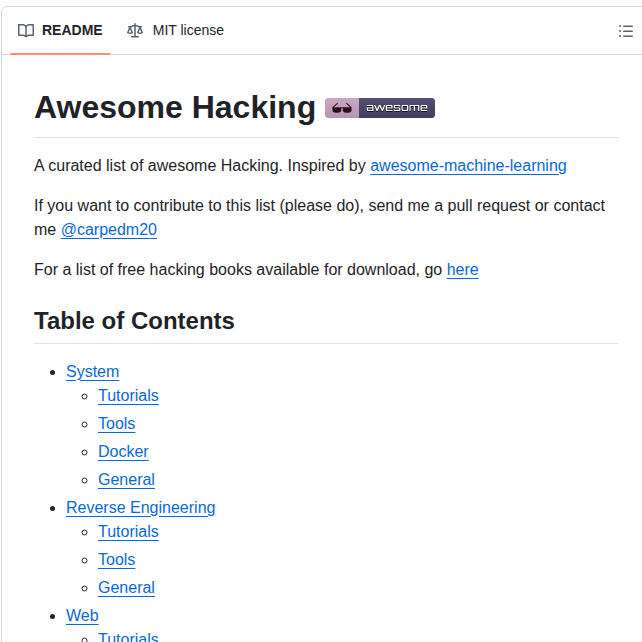Click the Table of Contents heading
Screen dimensions: 642x642
134,321
